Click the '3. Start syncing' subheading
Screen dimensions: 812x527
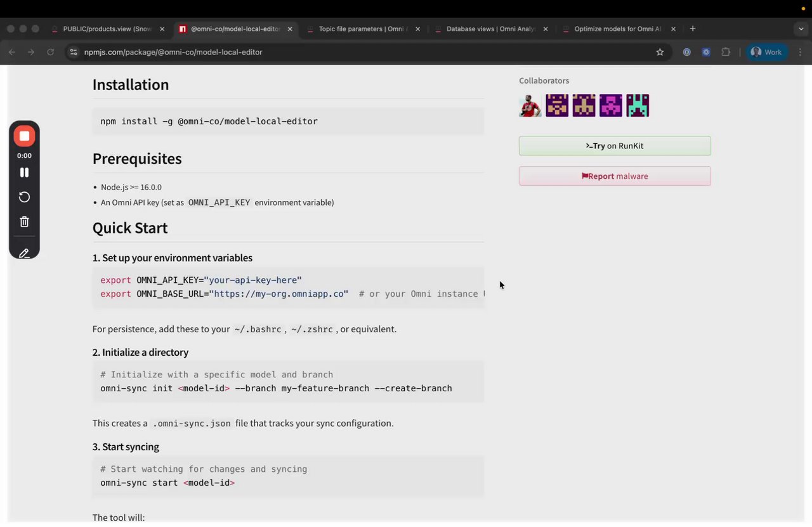126,446
